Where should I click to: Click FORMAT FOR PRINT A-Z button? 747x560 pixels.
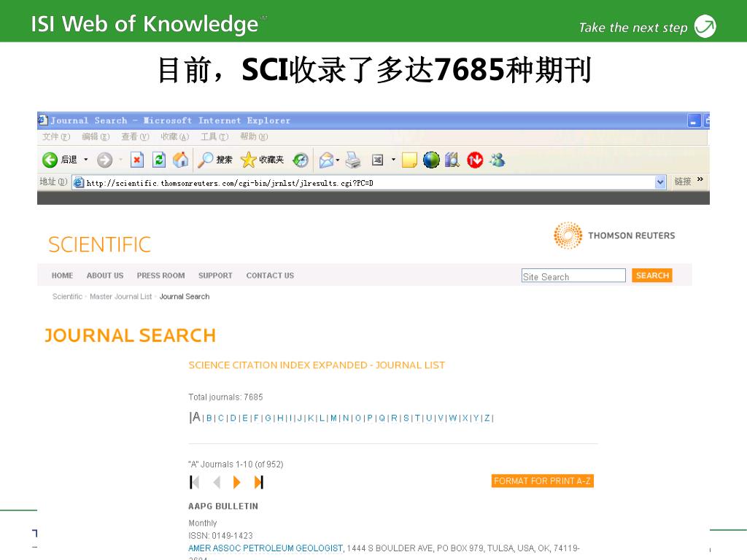click(543, 481)
